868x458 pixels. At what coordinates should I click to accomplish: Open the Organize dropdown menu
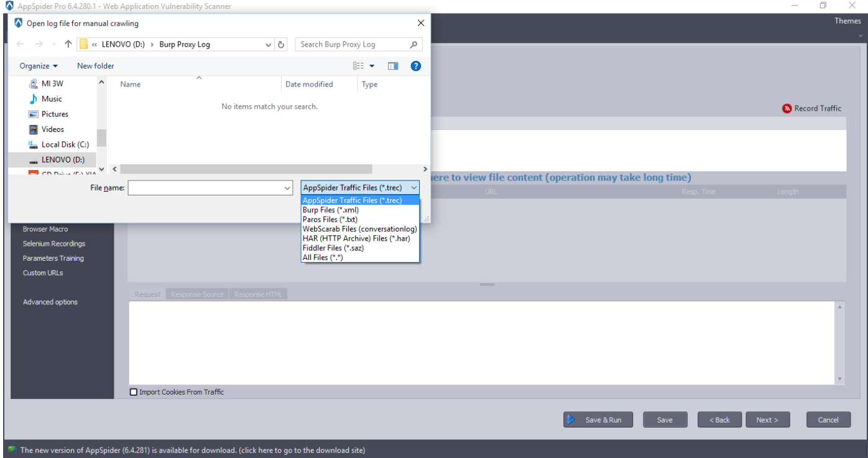click(39, 66)
